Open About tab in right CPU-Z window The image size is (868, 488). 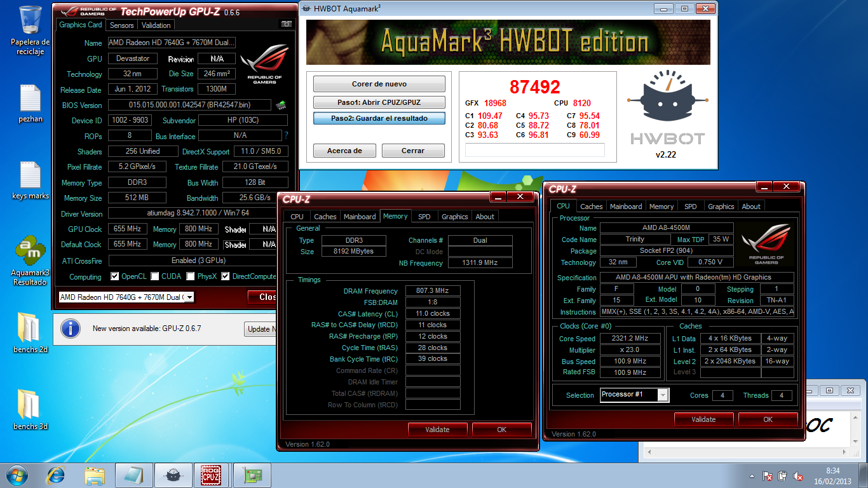coord(751,207)
